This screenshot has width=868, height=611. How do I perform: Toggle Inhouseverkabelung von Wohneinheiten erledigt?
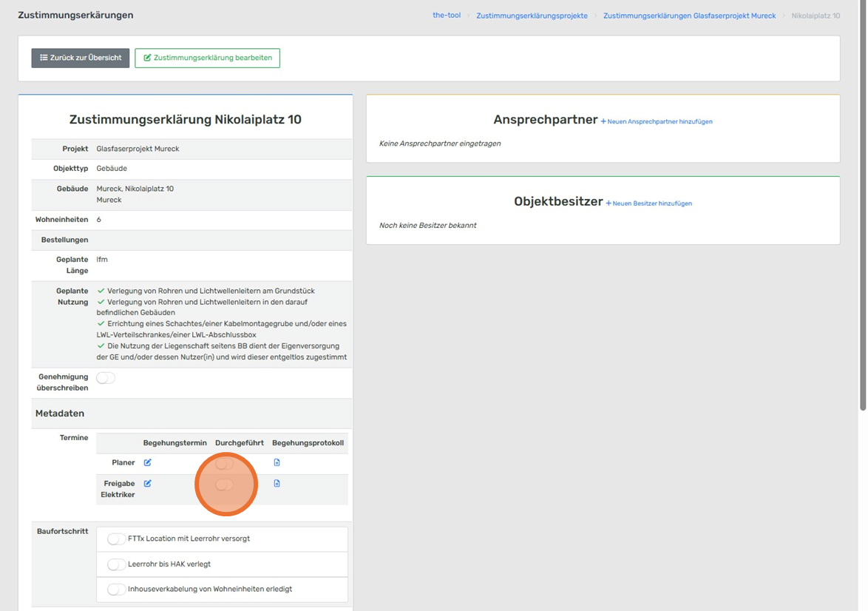pyautogui.click(x=117, y=590)
